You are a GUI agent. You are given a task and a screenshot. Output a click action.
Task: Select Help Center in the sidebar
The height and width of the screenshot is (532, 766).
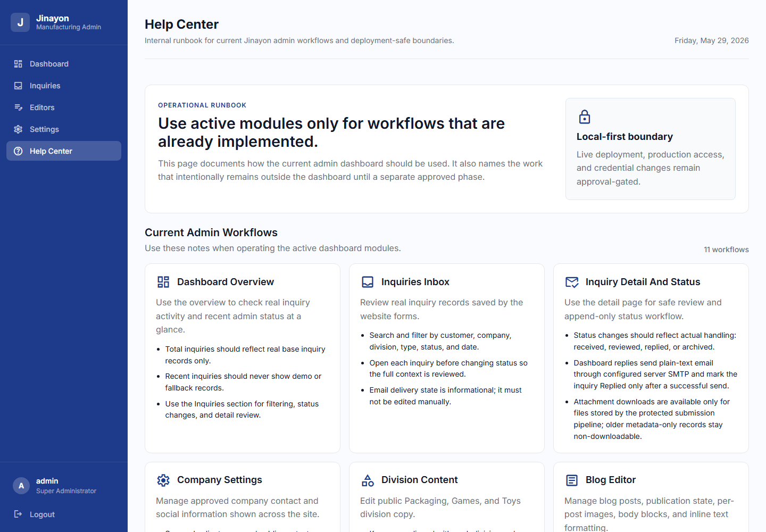(64, 151)
